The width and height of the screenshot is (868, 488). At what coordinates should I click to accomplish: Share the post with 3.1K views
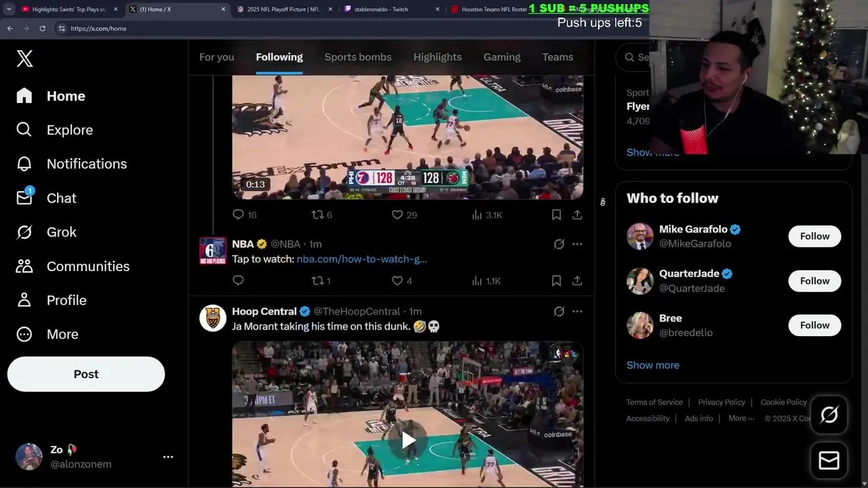point(577,215)
